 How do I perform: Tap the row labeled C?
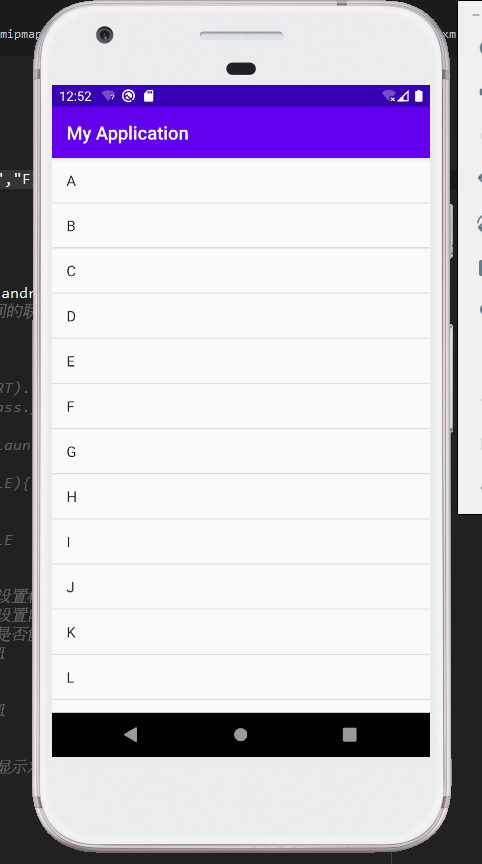241,271
